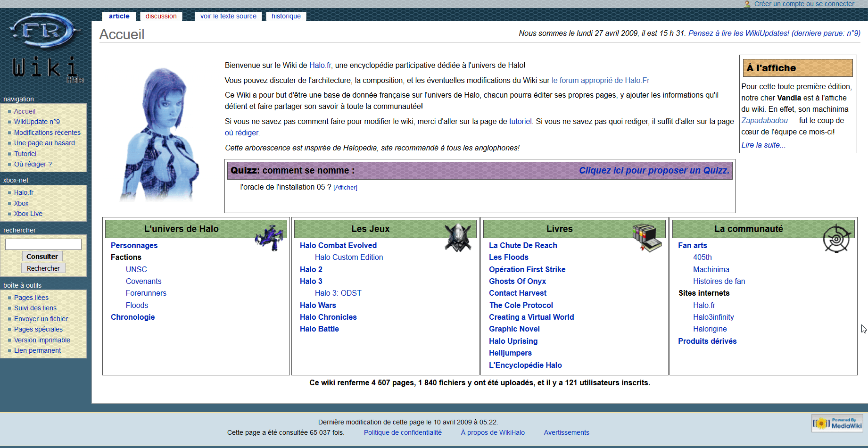This screenshot has width=868, height=448.
Task: Open Halo3infinity site link
Action: point(713,317)
